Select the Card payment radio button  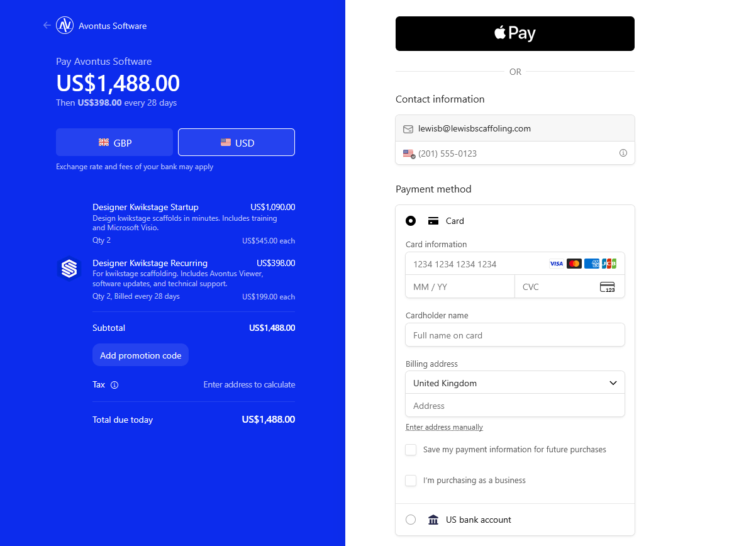411,221
